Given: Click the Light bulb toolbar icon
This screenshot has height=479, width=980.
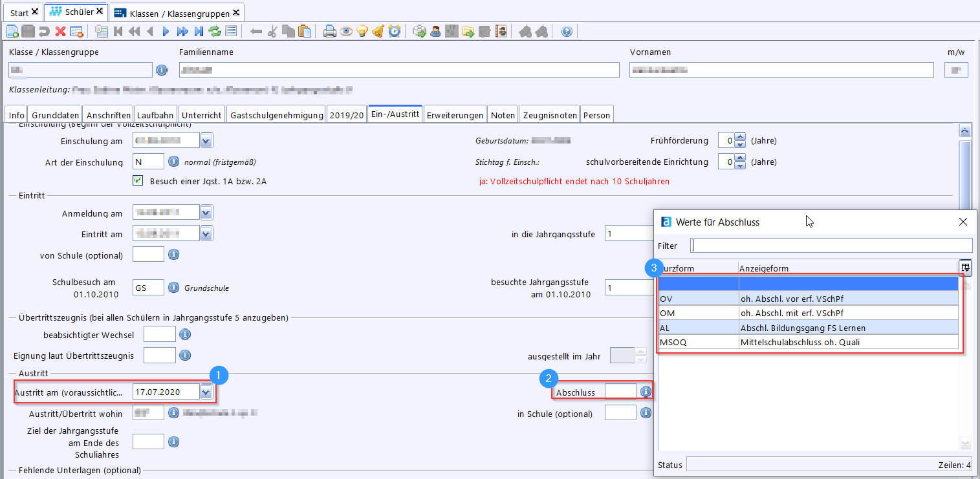Looking at the screenshot, I should 362,31.
